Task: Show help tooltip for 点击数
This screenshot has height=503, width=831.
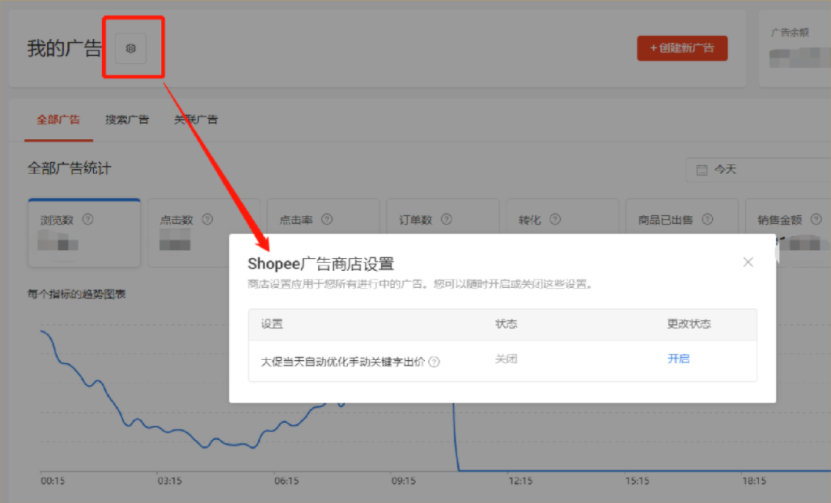Action: point(207,219)
